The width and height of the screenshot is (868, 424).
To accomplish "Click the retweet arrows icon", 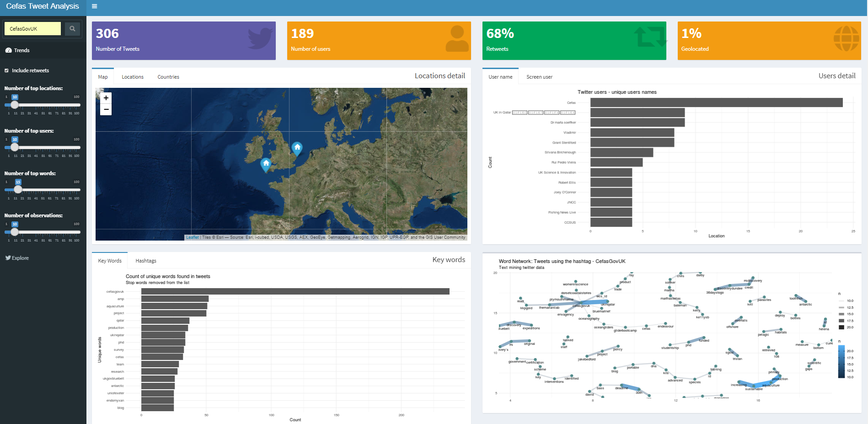I will click(x=650, y=38).
